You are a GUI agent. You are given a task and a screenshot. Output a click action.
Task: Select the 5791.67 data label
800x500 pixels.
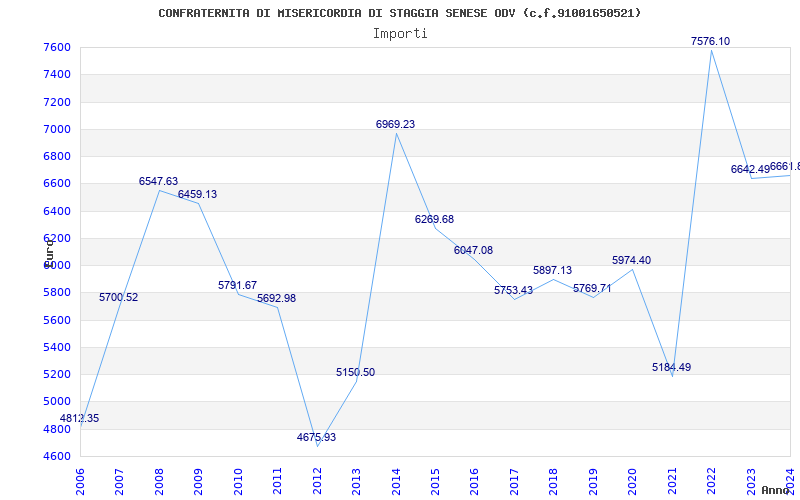(237, 285)
